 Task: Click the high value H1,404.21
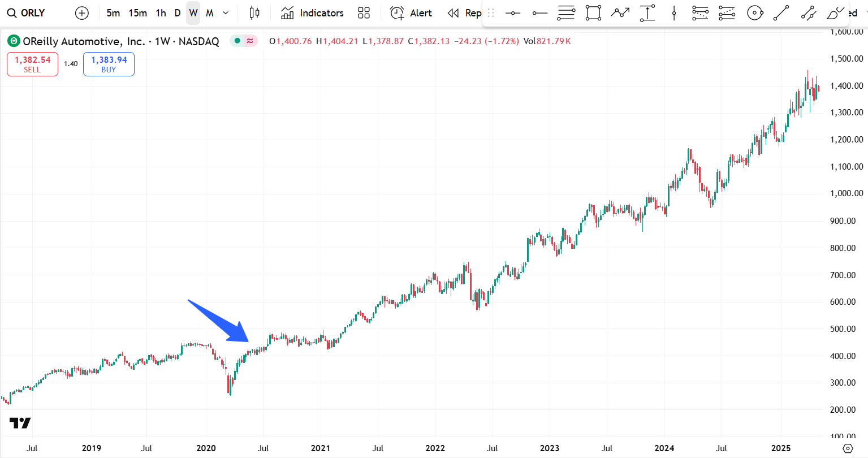pyautogui.click(x=336, y=41)
